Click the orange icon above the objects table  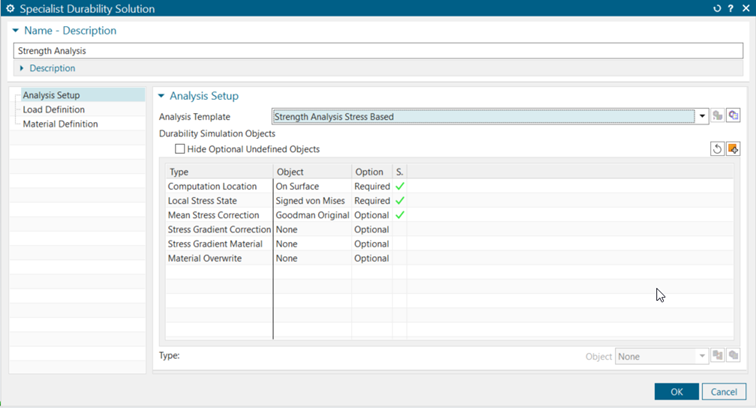[733, 149]
